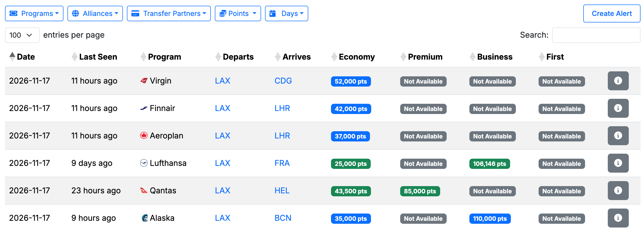Open the info button for the Qantas row
644x229 pixels.
click(618, 191)
